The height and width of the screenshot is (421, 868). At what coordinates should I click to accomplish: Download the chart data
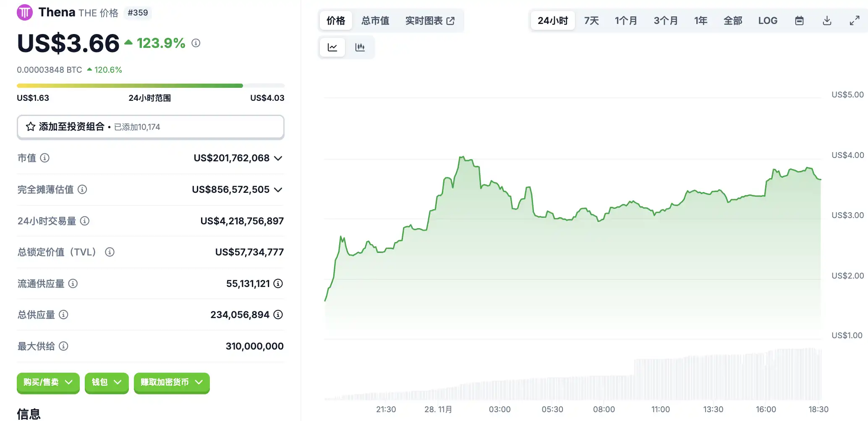click(827, 21)
